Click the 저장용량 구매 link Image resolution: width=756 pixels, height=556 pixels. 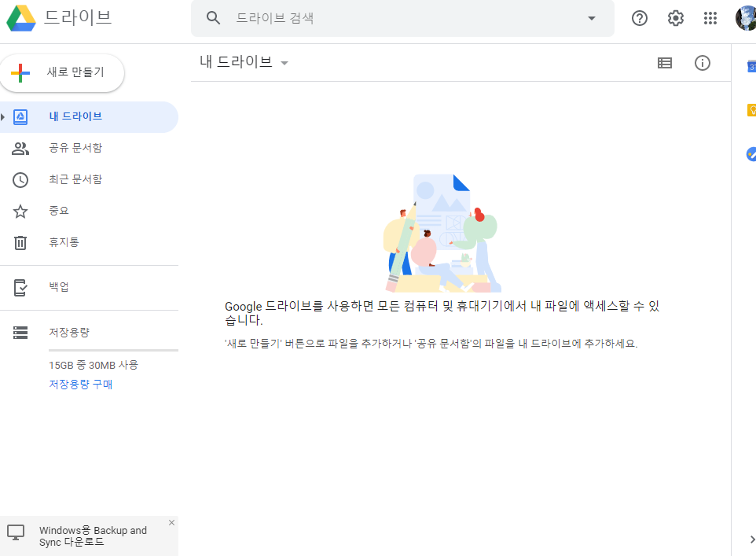point(80,385)
